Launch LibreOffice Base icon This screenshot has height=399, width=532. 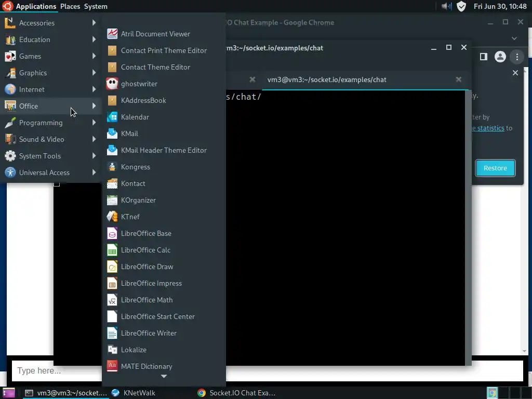coord(112,233)
